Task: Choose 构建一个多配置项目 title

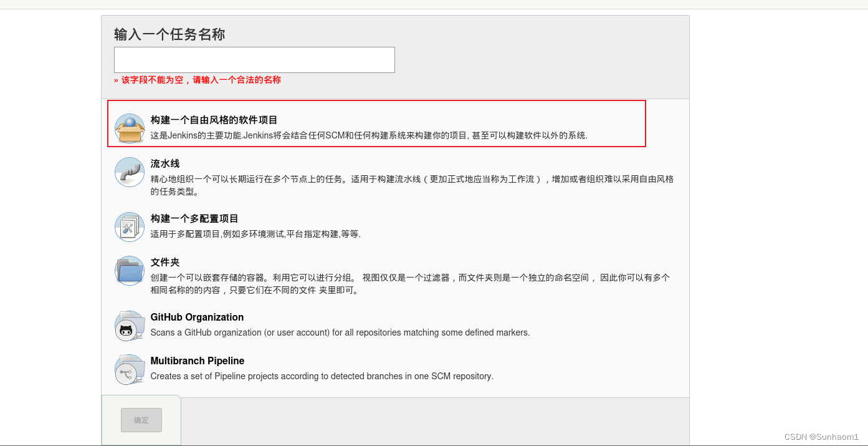Action: coord(194,218)
